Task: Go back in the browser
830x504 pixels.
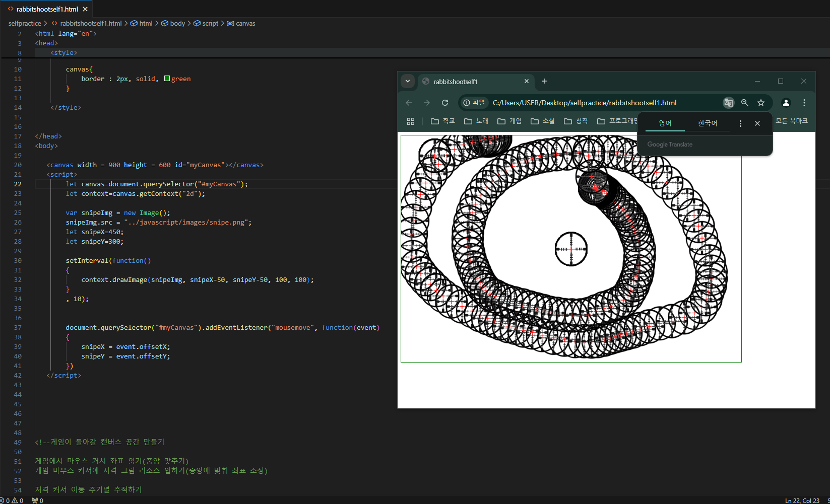Action: point(409,103)
